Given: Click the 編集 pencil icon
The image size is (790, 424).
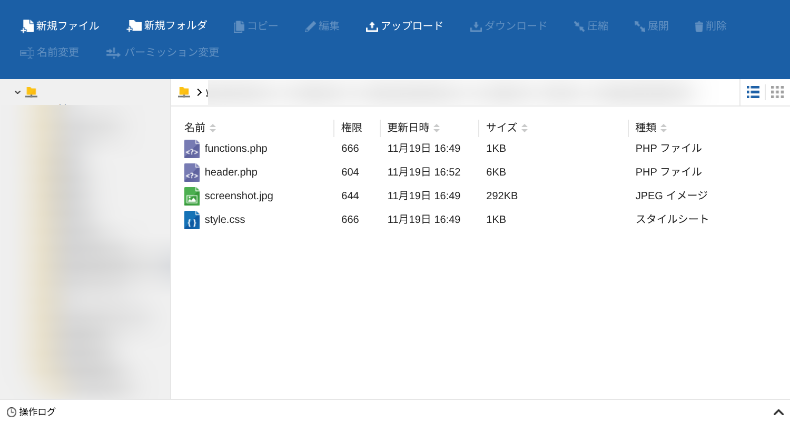Looking at the screenshot, I should 310,27.
